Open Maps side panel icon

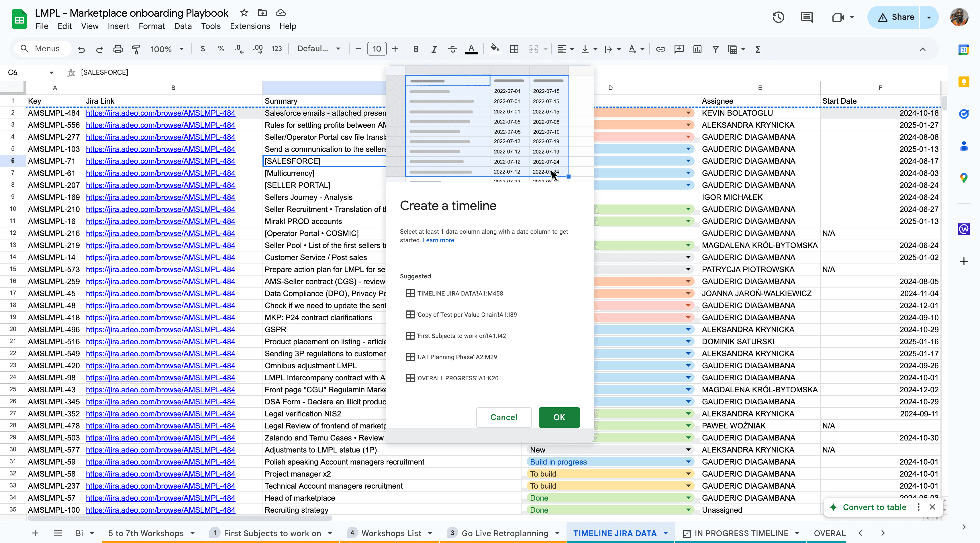[x=964, y=178]
